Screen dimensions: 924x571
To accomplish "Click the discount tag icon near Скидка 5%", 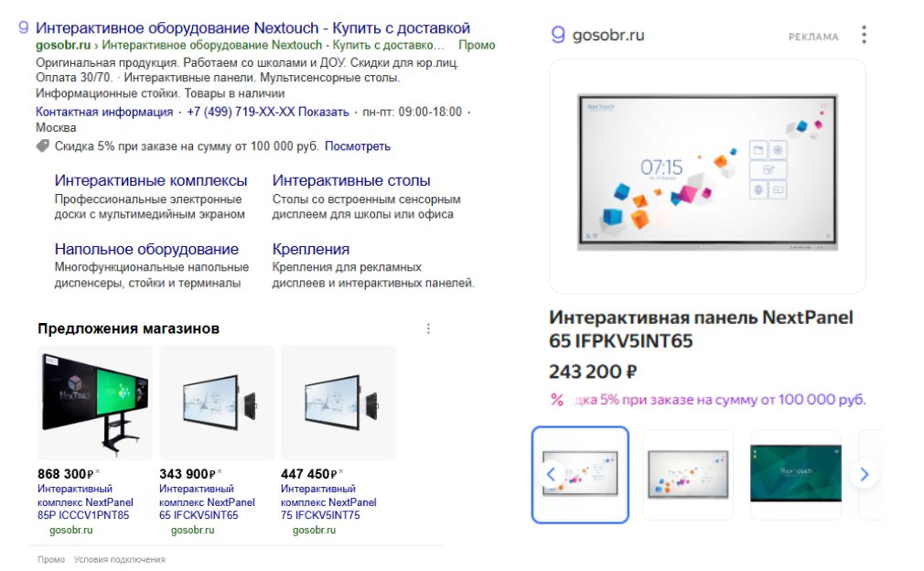I will [42, 145].
